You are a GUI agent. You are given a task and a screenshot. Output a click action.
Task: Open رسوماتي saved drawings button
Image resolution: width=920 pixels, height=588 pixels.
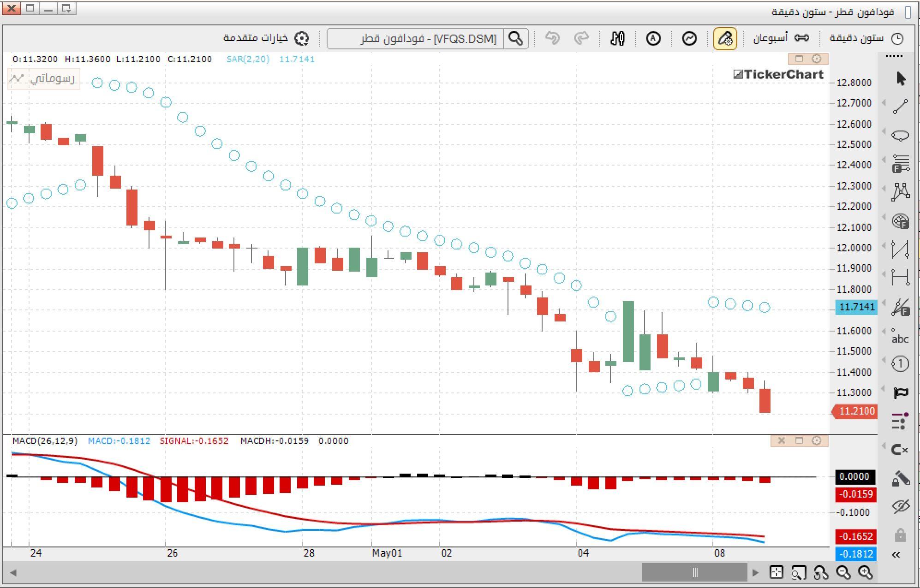coord(43,78)
